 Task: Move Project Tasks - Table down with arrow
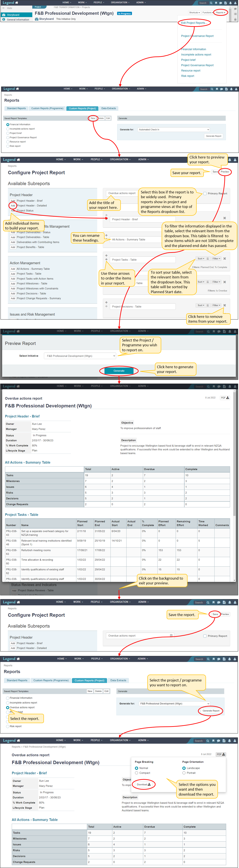pos(106,260)
